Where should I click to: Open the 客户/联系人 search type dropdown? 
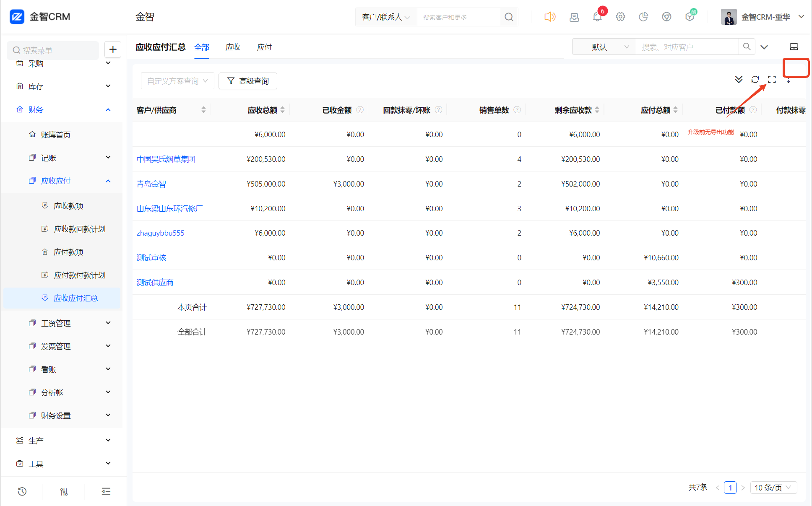point(386,17)
